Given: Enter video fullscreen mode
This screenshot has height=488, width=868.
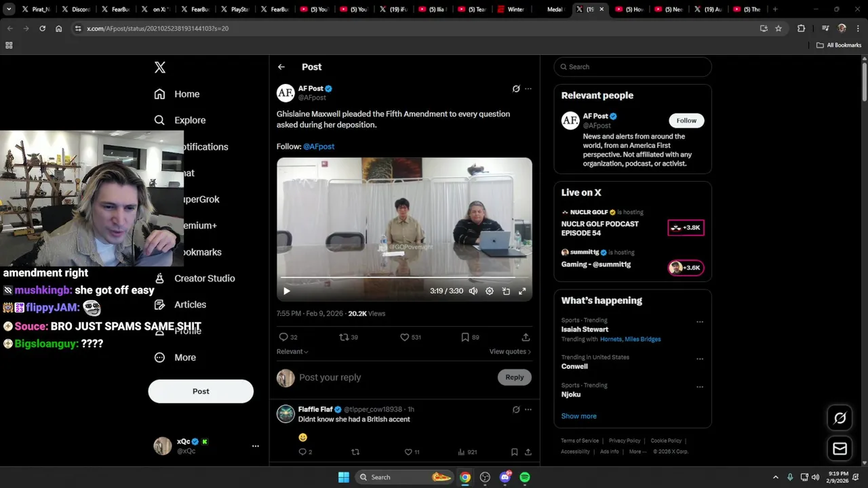Looking at the screenshot, I should [x=522, y=291].
